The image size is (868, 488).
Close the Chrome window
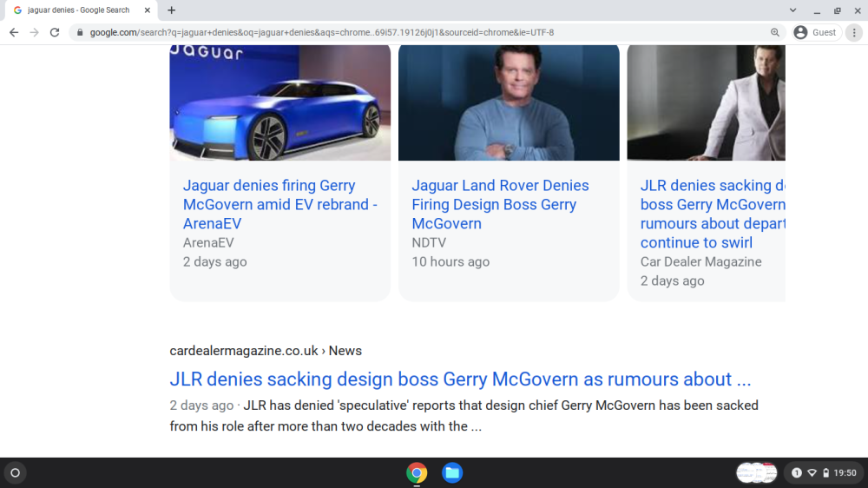pos(858,10)
